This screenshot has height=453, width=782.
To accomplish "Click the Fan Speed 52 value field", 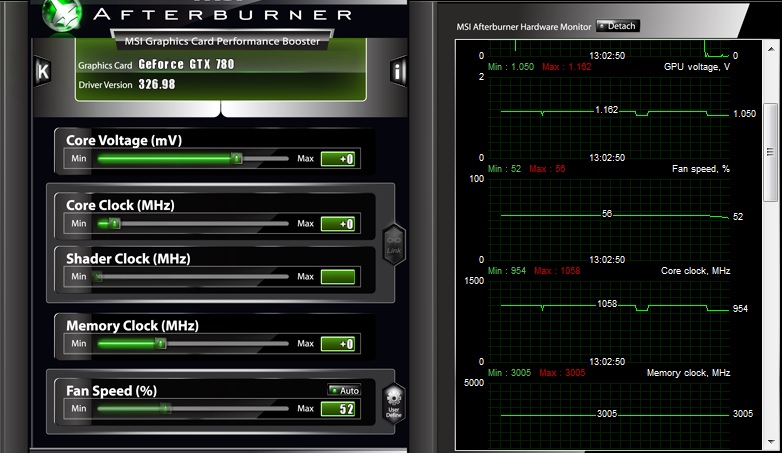I will pyautogui.click(x=338, y=409).
